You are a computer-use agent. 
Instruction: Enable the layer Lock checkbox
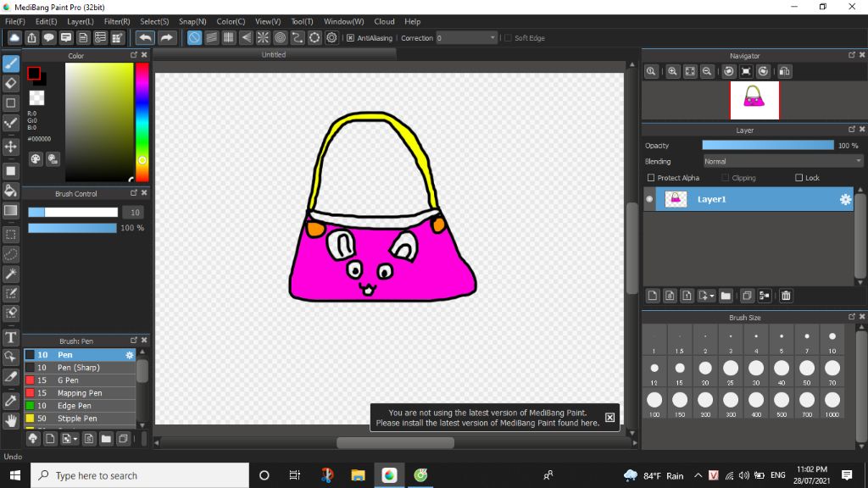click(798, 178)
